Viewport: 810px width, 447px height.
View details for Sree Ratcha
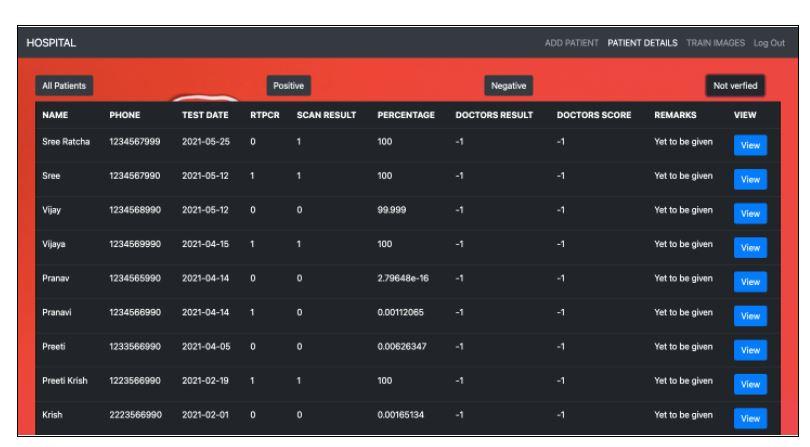(x=750, y=145)
